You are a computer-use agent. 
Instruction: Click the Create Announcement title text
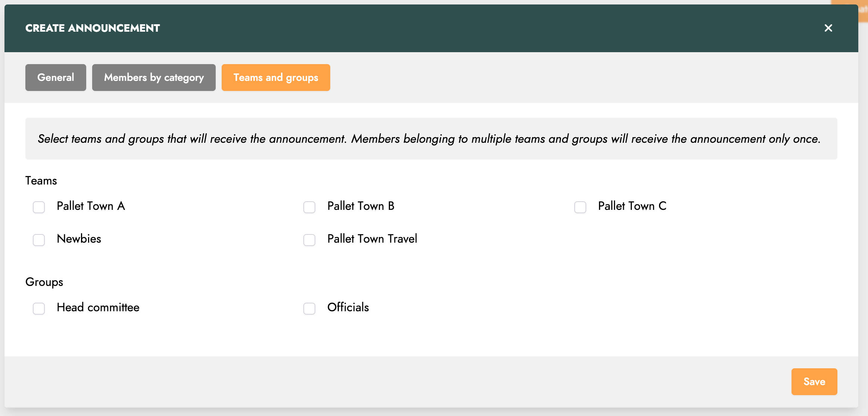[x=93, y=28]
